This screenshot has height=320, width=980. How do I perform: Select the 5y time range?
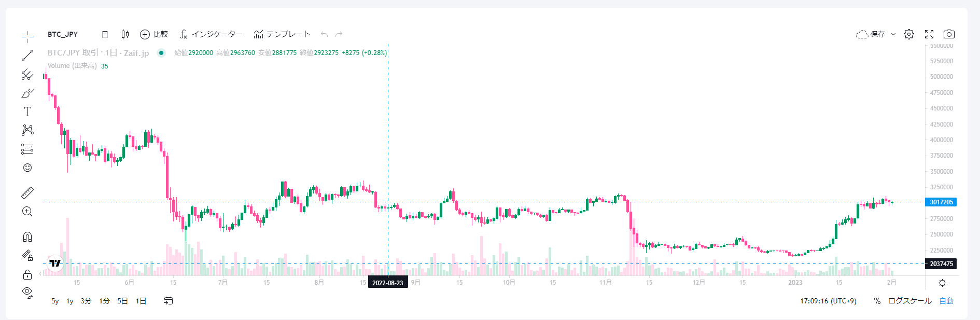(x=55, y=301)
